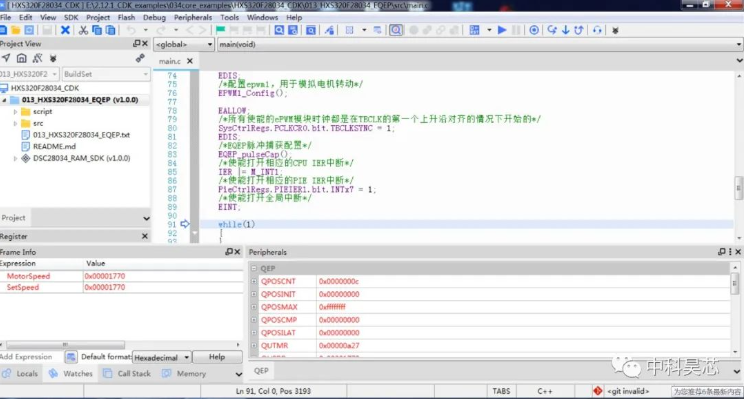Close the main.c editor tab
The height and width of the screenshot is (399, 747).
pyautogui.click(x=190, y=61)
